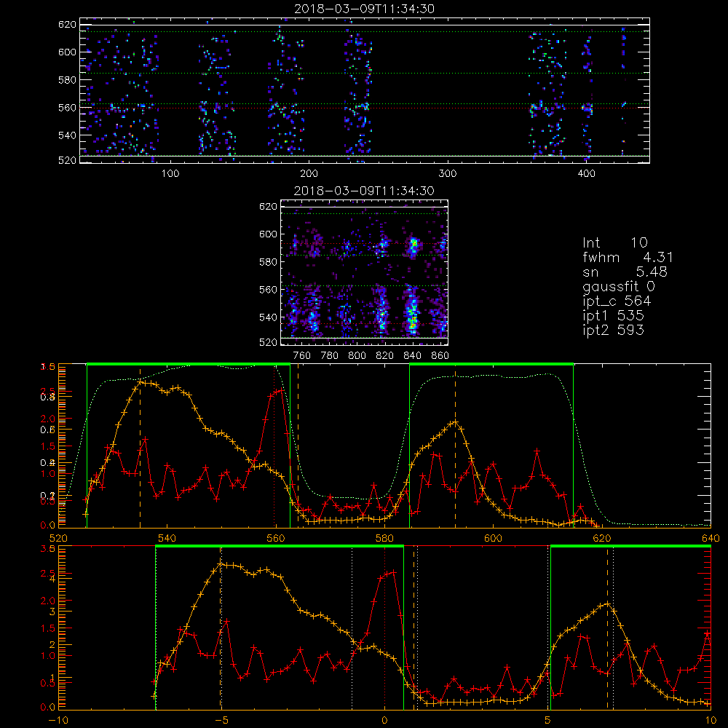Image resolution: width=728 pixels, height=728 pixels.
Task: Select the 'fwhm 4.31' readout text
Action: pos(628,257)
